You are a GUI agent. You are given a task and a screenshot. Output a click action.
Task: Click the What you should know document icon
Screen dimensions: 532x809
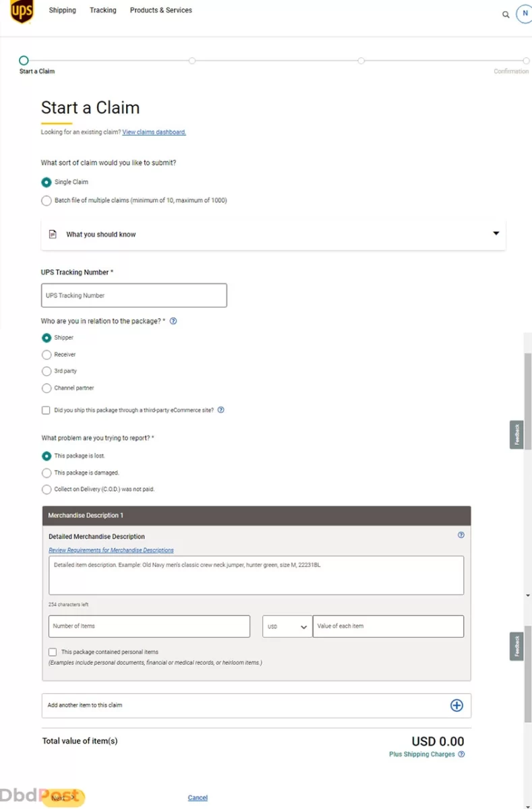[53, 235]
